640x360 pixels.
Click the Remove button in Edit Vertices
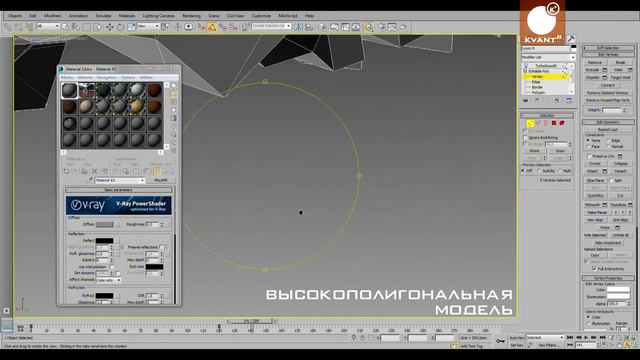595,62
